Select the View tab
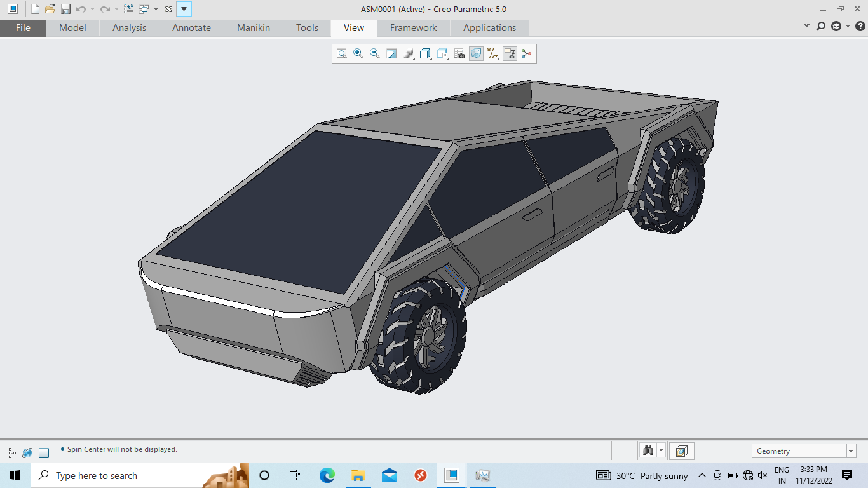The image size is (868, 488). pos(354,28)
